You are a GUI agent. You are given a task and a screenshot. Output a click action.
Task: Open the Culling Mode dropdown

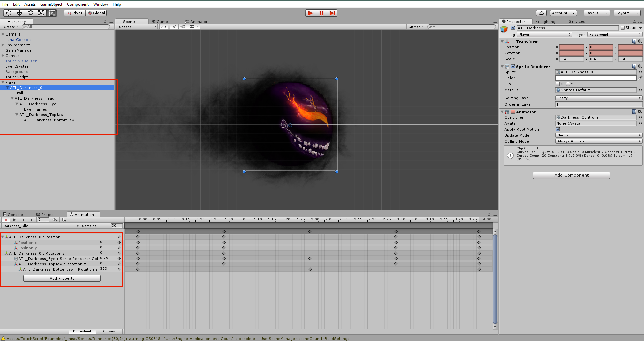pyautogui.click(x=599, y=141)
